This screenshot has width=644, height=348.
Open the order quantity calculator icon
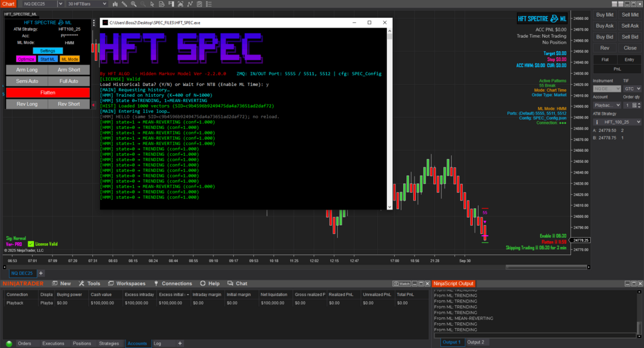pyautogui.click(x=634, y=105)
